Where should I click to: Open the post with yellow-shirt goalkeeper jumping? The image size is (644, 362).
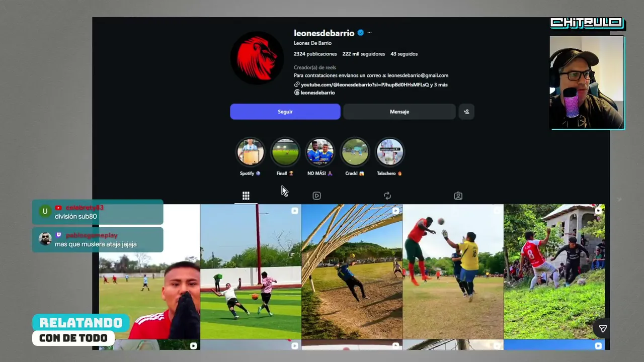tap(453, 271)
